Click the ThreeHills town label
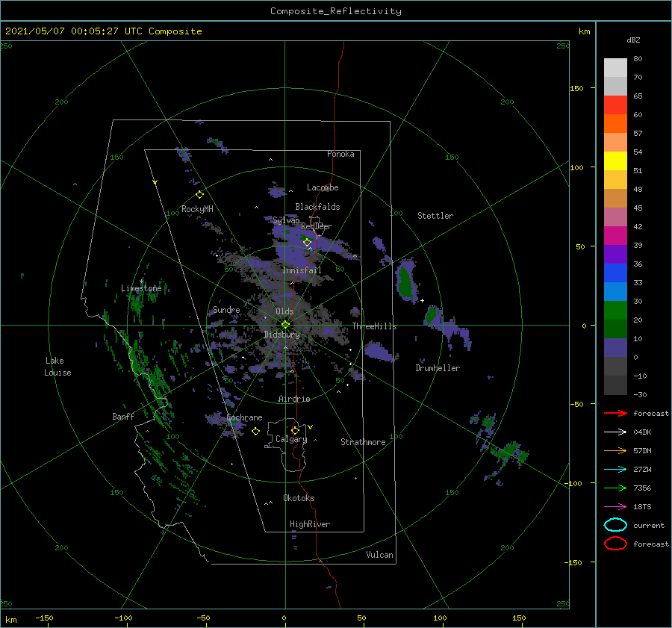 [374, 326]
